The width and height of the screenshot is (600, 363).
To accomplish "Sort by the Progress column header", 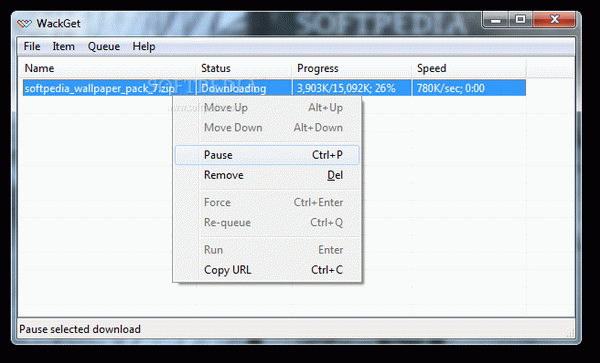I will (352, 68).
